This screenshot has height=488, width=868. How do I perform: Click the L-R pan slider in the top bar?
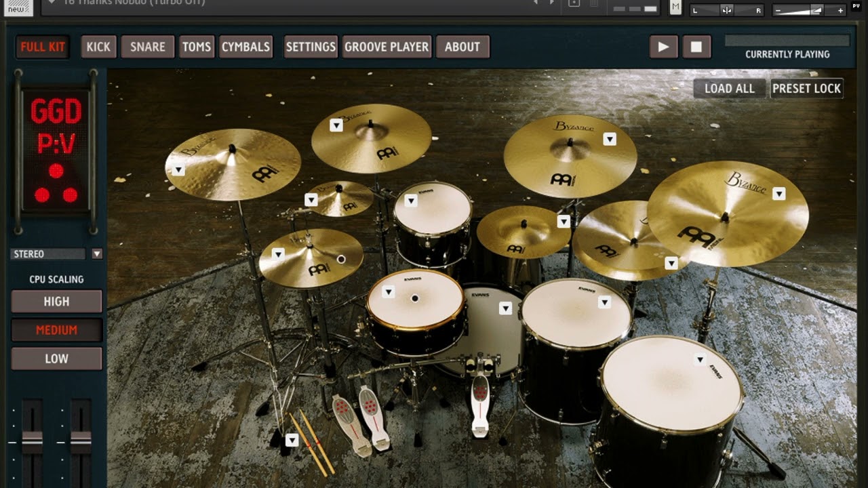tap(727, 10)
